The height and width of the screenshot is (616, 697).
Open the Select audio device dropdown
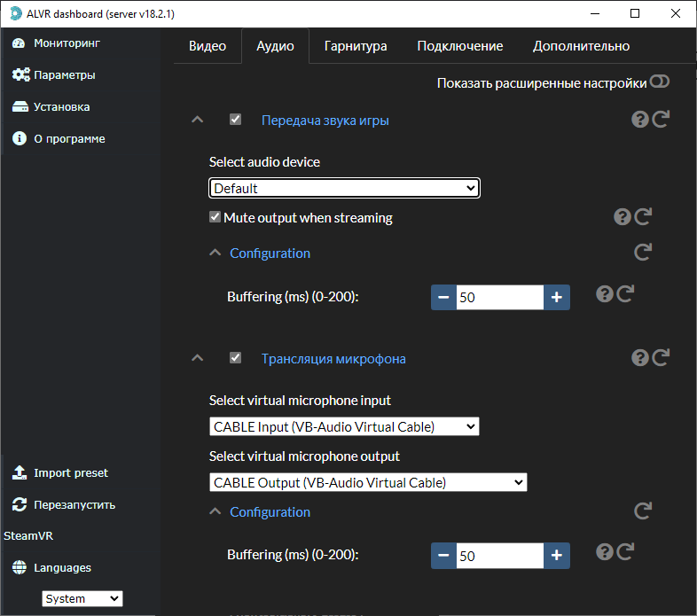[344, 188]
